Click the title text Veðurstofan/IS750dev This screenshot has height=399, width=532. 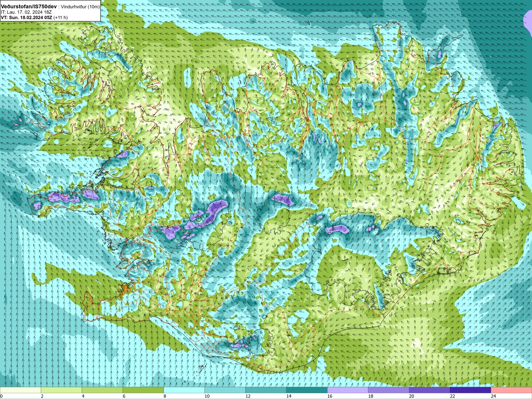coord(29,7)
